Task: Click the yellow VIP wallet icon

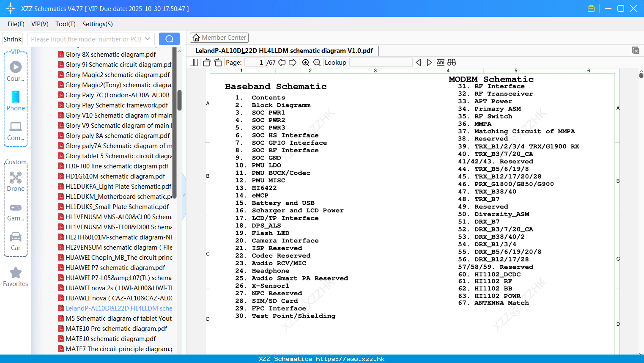Action: (x=591, y=8)
